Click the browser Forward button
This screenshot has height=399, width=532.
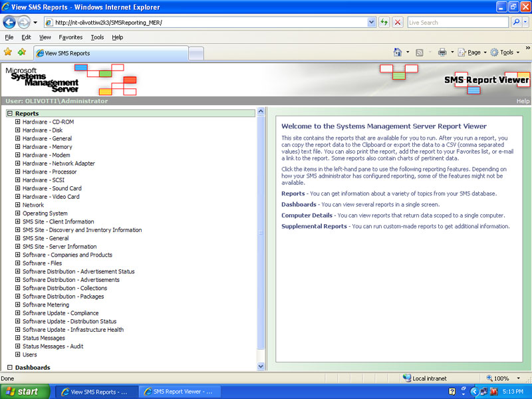click(24, 23)
